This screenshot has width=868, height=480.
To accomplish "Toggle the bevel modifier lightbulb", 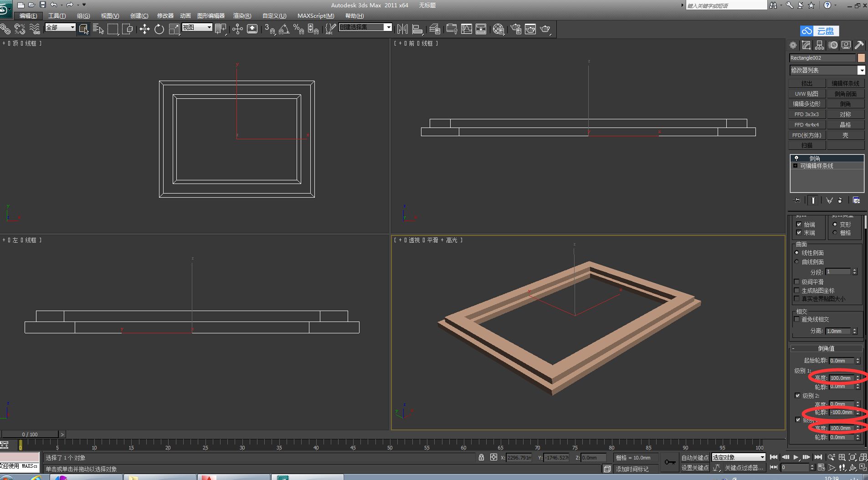I will click(x=796, y=158).
